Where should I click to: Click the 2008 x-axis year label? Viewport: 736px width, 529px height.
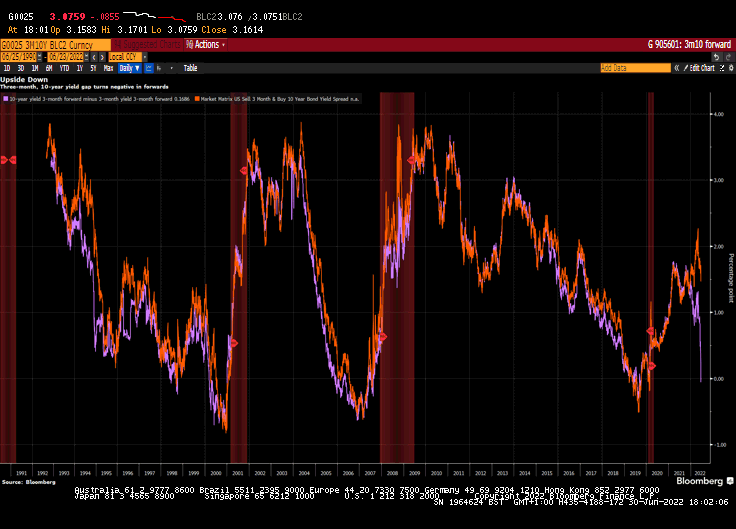point(392,473)
